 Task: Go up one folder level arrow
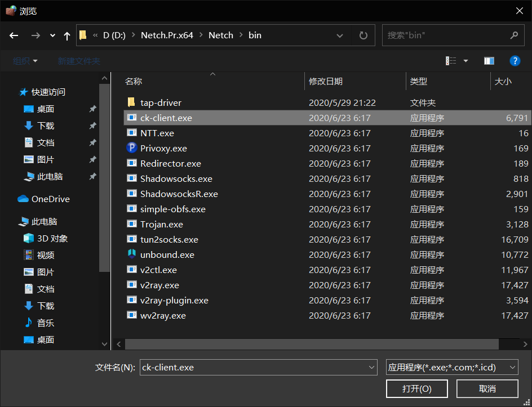(x=67, y=35)
